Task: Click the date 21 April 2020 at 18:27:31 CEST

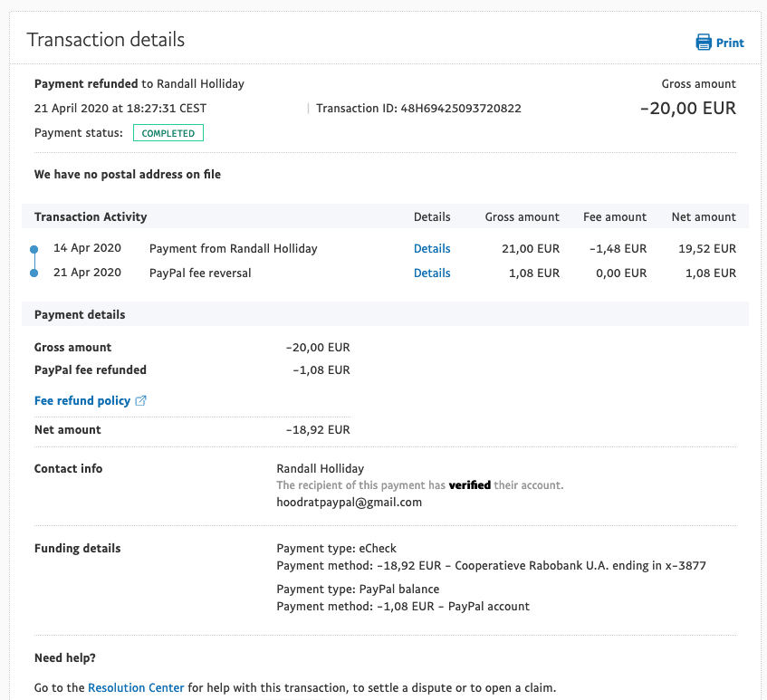Action: [120, 108]
